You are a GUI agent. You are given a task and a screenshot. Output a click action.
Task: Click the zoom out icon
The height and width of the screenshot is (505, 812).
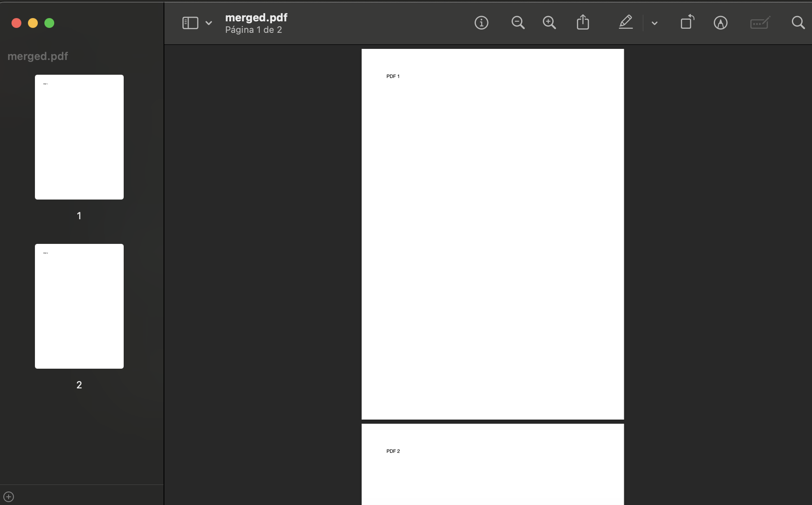pyautogui.click(x=517, y=23)
